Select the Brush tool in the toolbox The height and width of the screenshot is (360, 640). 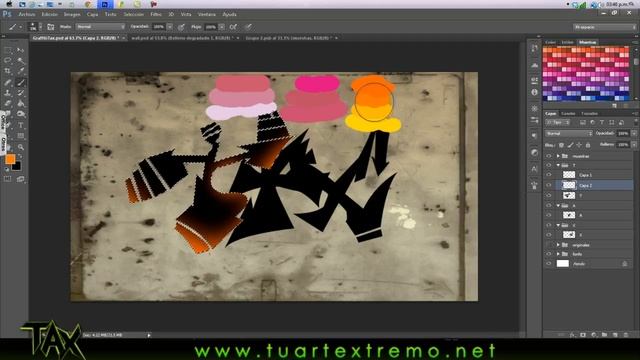(21, 82)
